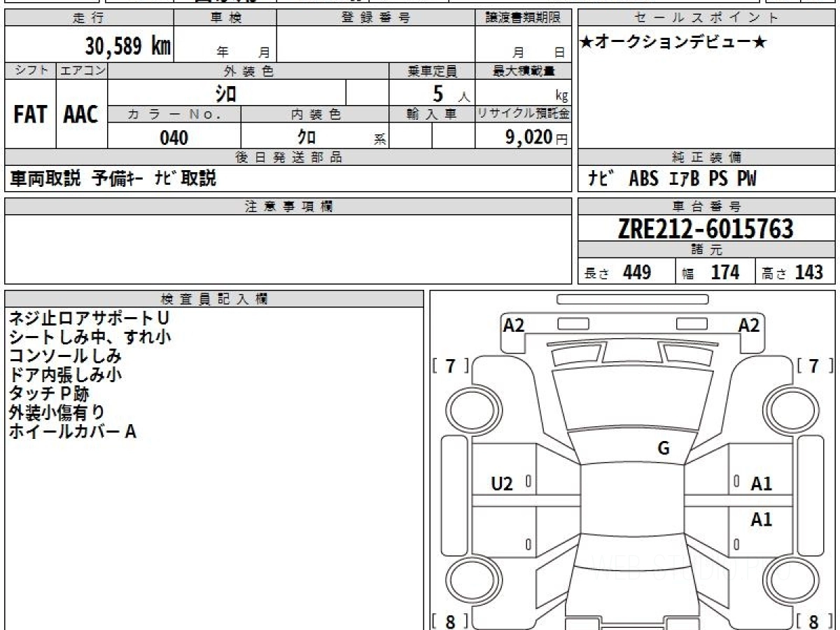Click the note 外装小傷有り
Viewport: 840px width, 630px height.
[x=57, y=413]
